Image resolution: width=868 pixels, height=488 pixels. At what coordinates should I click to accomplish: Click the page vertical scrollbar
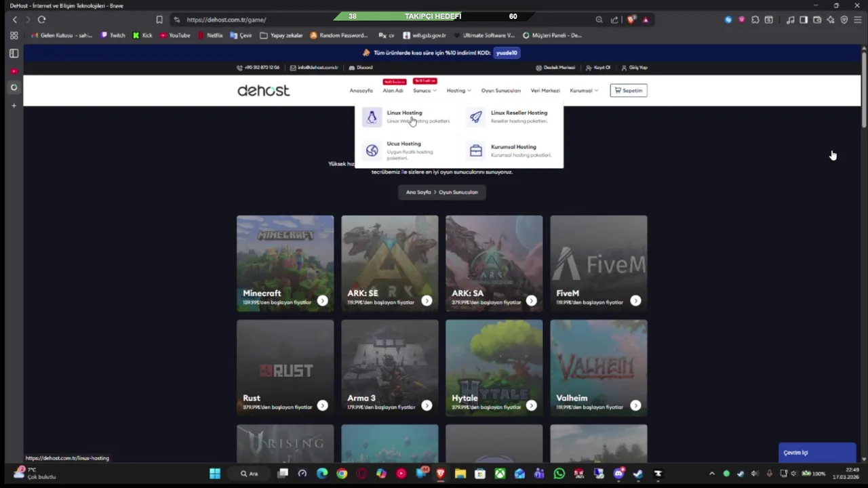(864, 88)
